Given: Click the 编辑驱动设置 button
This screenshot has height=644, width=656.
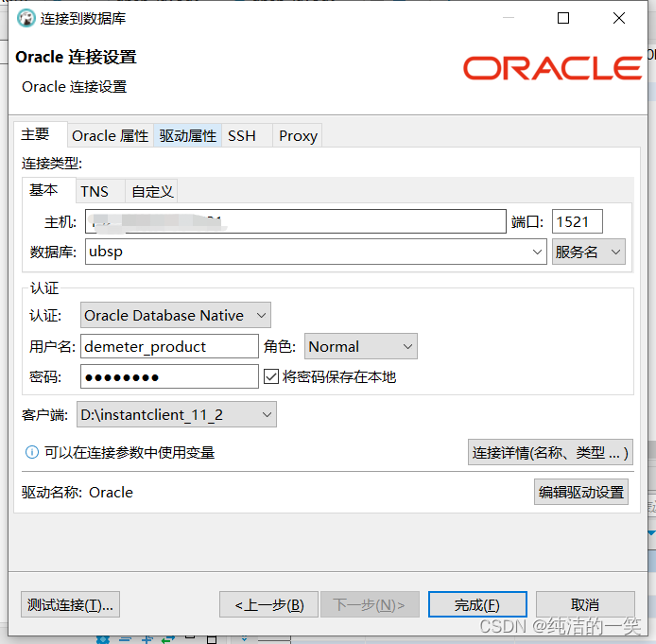Looking at the screenshot, I should [x=581, y=492].
